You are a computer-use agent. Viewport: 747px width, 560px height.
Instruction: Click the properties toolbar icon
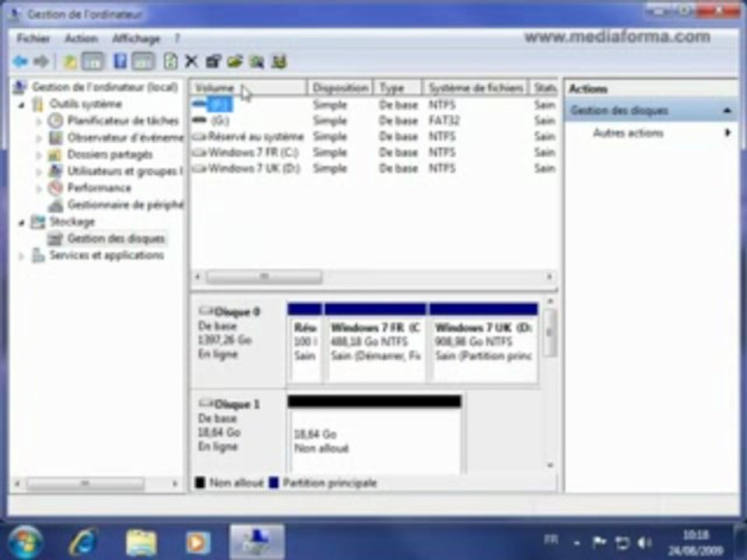[213, 61]
